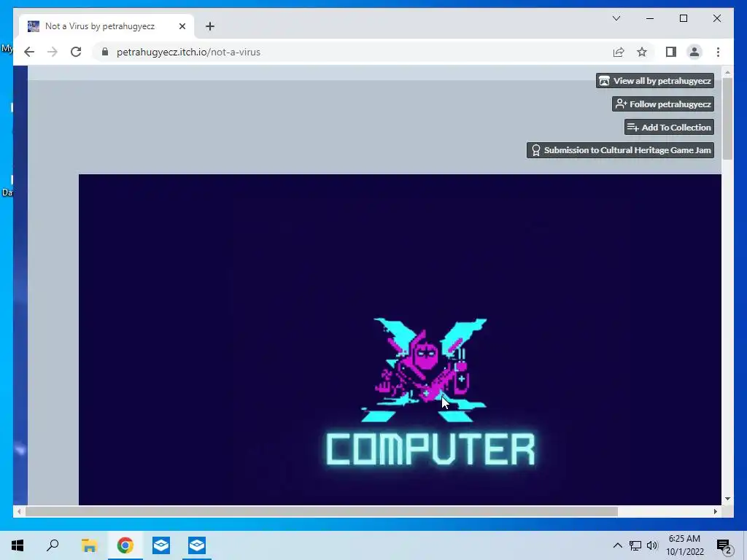Image resolution: width=747 pixels, height=560 pixels.
Task: Open a new browser tab
Action: 210,26
